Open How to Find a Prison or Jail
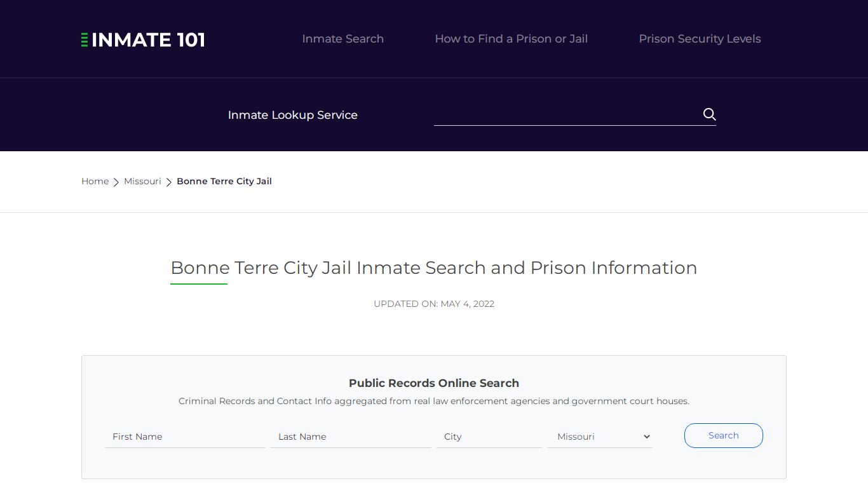The height and width of the screenshot is (488, 868). coord(512,39)
